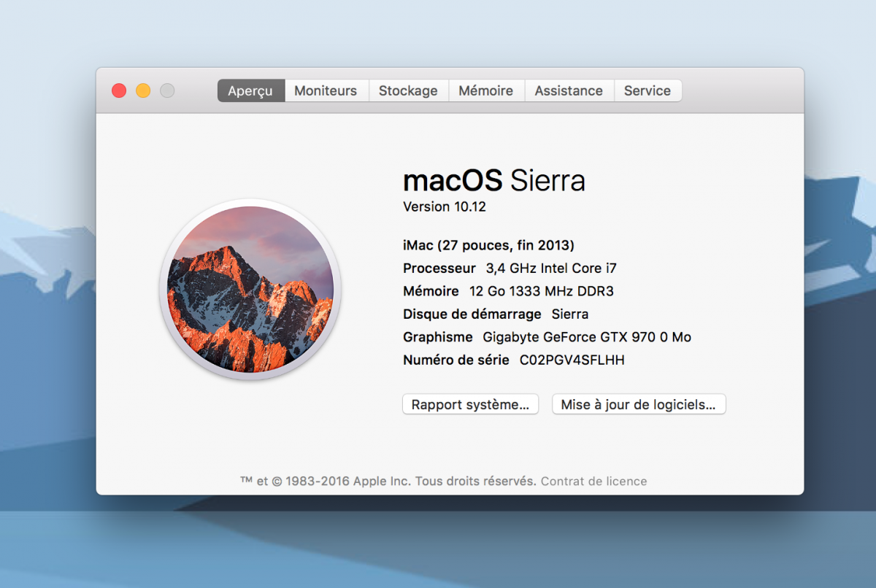Click the Processeur label
The image size is (876, 588).
[439, 268]
